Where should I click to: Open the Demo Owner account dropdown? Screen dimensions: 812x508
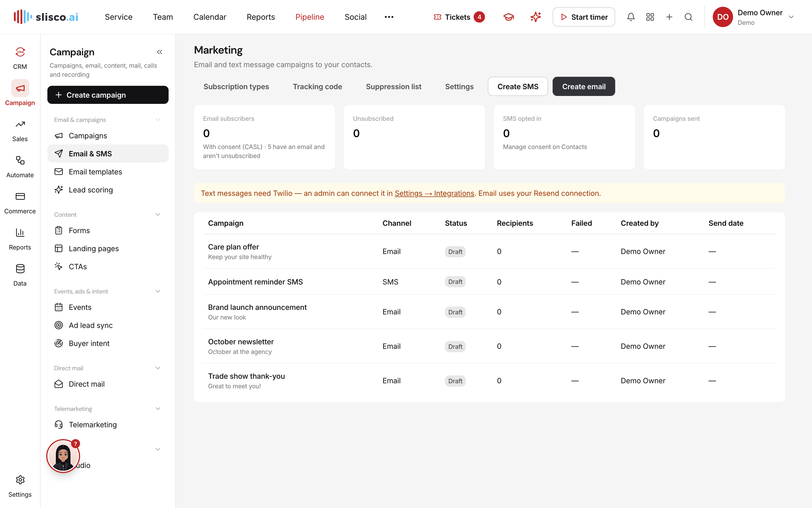(x=754, y=17)
